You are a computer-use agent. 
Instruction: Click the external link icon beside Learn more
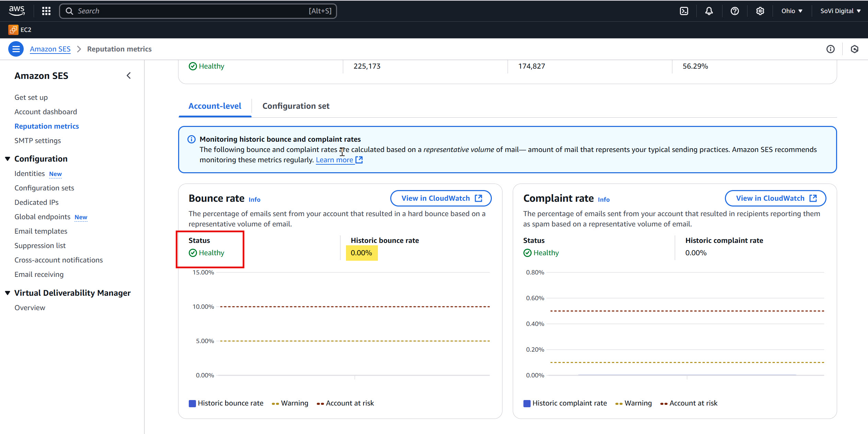[x=359, y=160]
